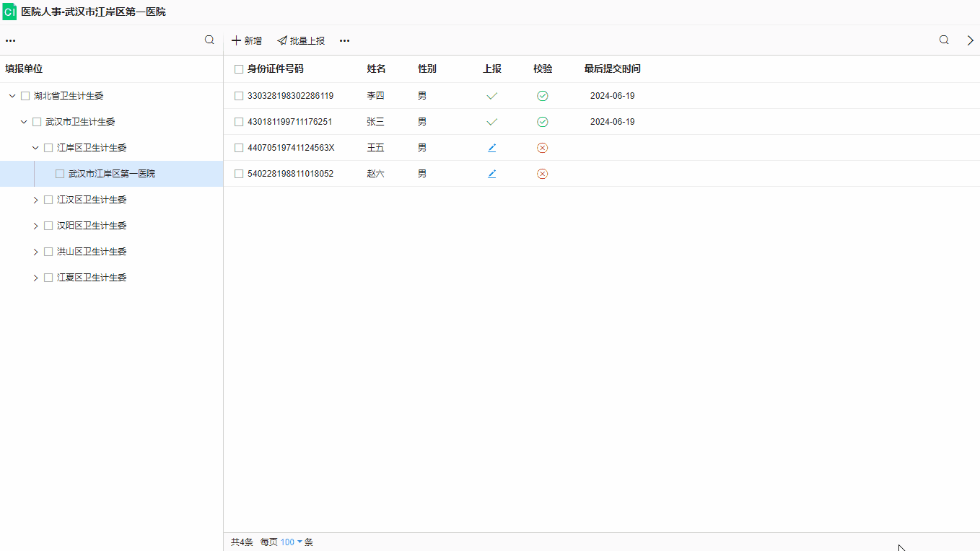
Task: Click the failed validation icon for 王五
Action: coord(543,148)
